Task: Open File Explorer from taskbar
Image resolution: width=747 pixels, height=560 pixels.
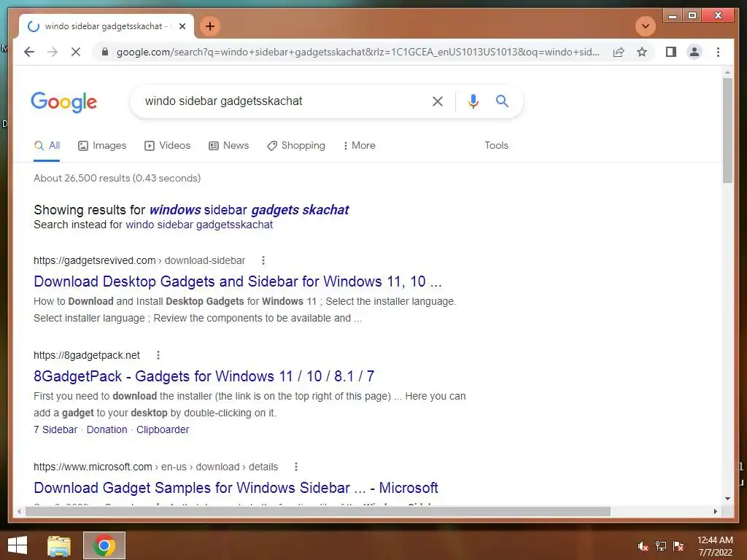Action: click(x=59, y=545)
